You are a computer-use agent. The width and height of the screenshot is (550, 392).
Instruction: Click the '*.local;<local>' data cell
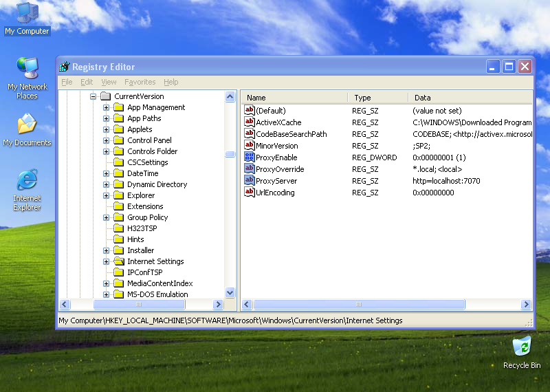(x=437, y=169)
